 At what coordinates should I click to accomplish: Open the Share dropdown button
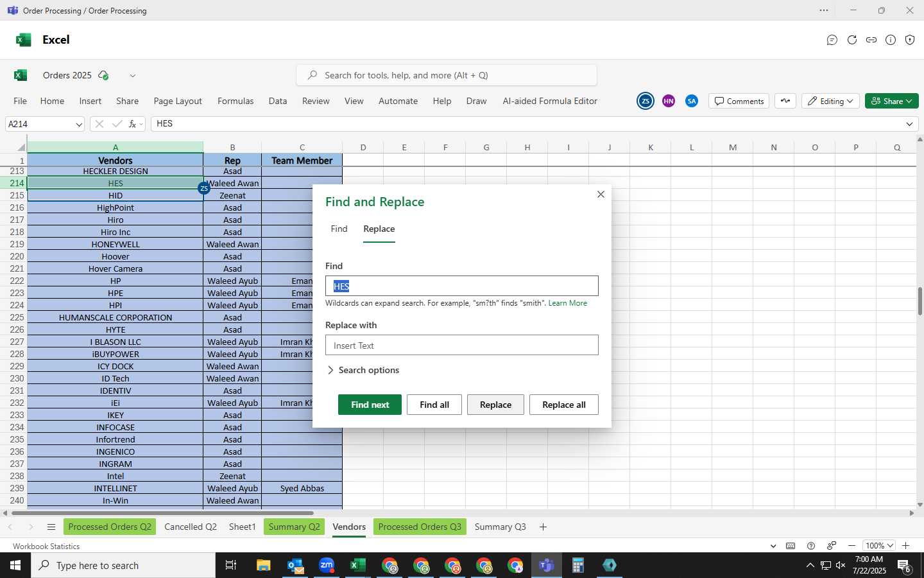pos(892,101)
